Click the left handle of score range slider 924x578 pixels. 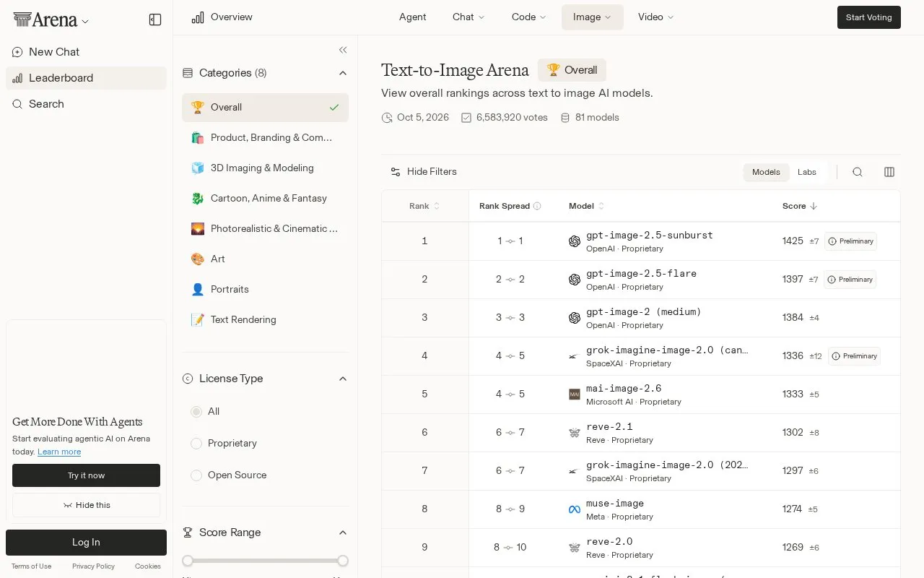188,561
